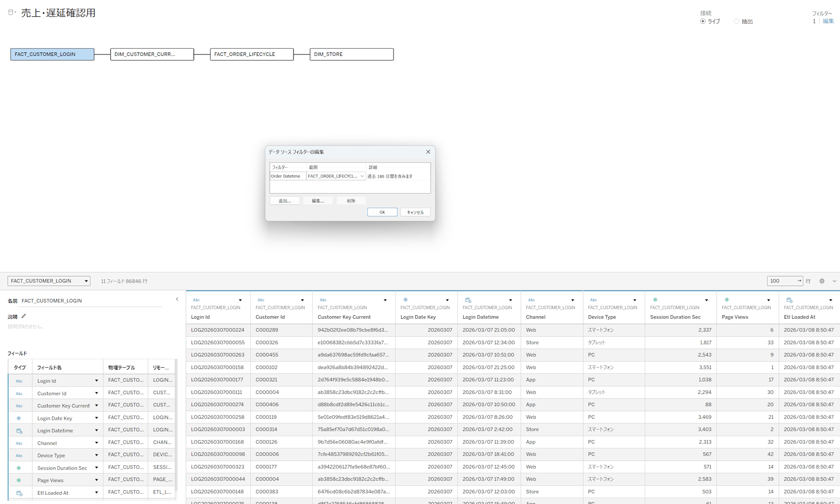Open the gear settings icon near rows field
This screenshot has height=504, width=840.
point(822,281)
